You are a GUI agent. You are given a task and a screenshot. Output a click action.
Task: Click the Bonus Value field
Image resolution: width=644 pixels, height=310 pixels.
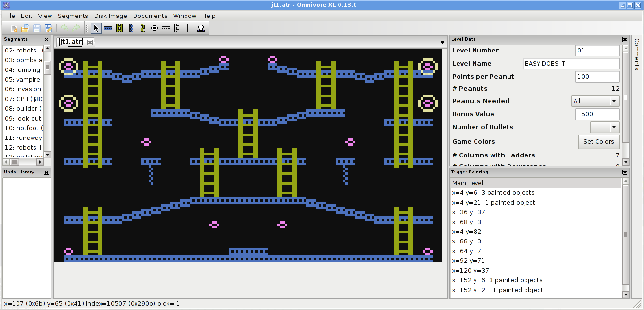click(x=597, y=114)
